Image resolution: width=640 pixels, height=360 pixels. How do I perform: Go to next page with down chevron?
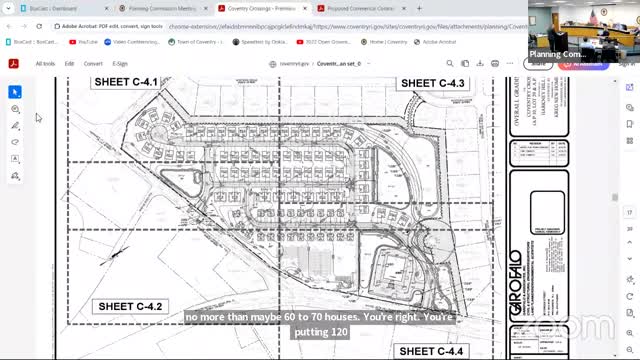tap(629, 259)
